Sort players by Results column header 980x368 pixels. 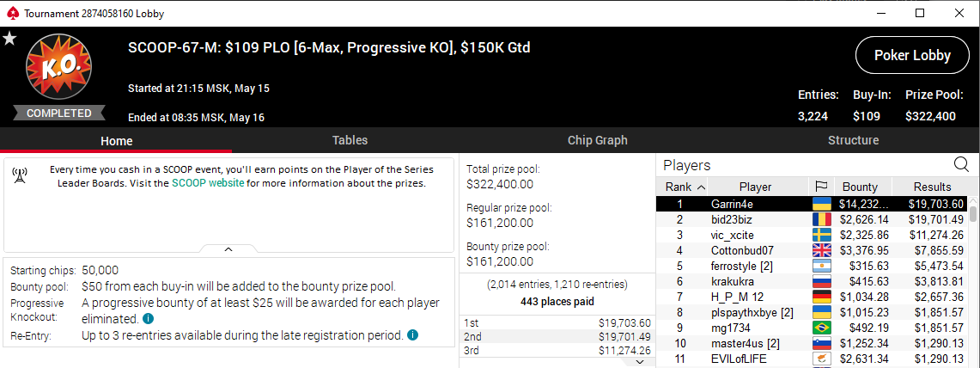932,187
